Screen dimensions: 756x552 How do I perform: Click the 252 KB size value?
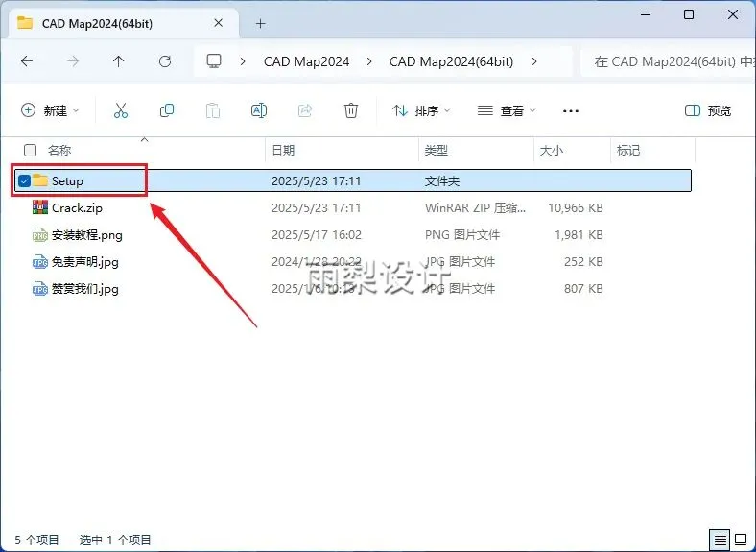583,262
